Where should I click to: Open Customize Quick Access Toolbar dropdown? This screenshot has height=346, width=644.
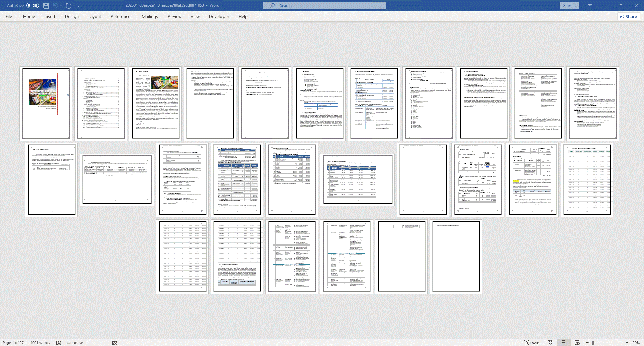pos(79,6)
